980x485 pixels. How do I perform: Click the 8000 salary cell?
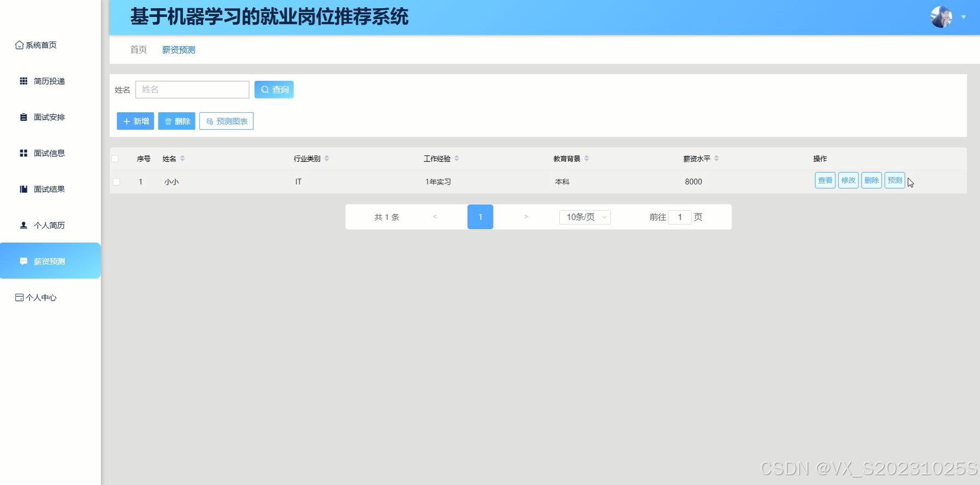[x=694, y=182]
